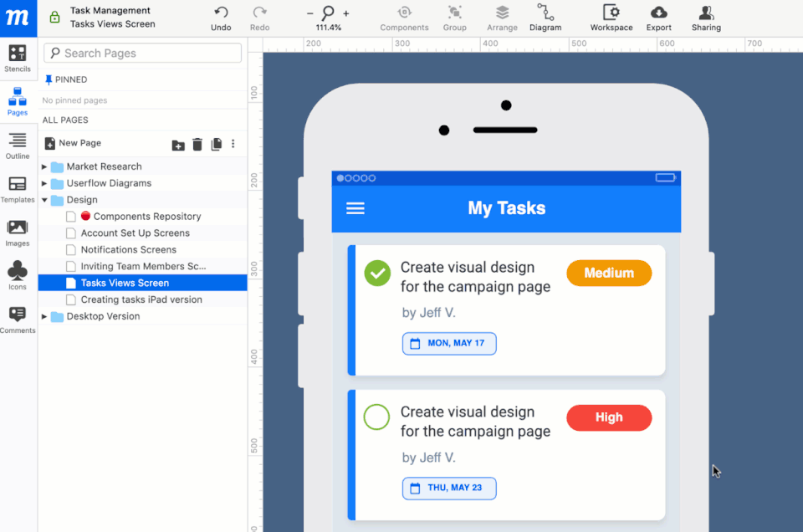Image resolution: width=803 pixels, height=532 pixels.
Task: Open the zoom magnifier 111.4% control
Action: coord(328,18)
